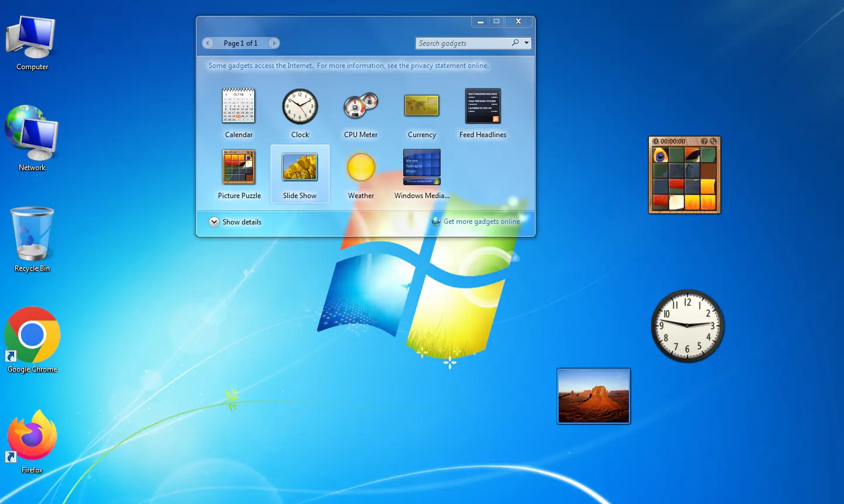Select the Clock gadget
Image resolution: width=844 pixels, height=504 pixels.
(x=300, y=111)
